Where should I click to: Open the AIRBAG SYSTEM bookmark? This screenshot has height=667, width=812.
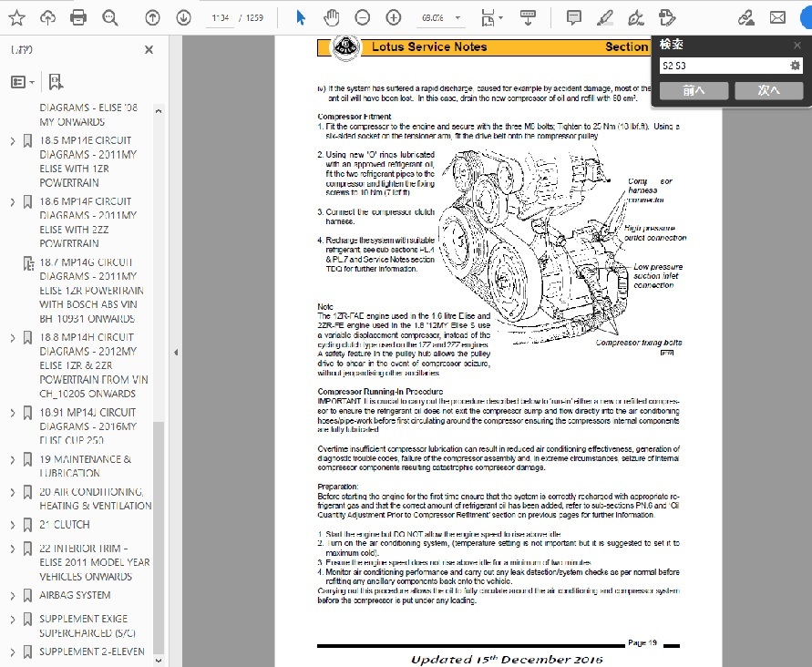[75, 595]
